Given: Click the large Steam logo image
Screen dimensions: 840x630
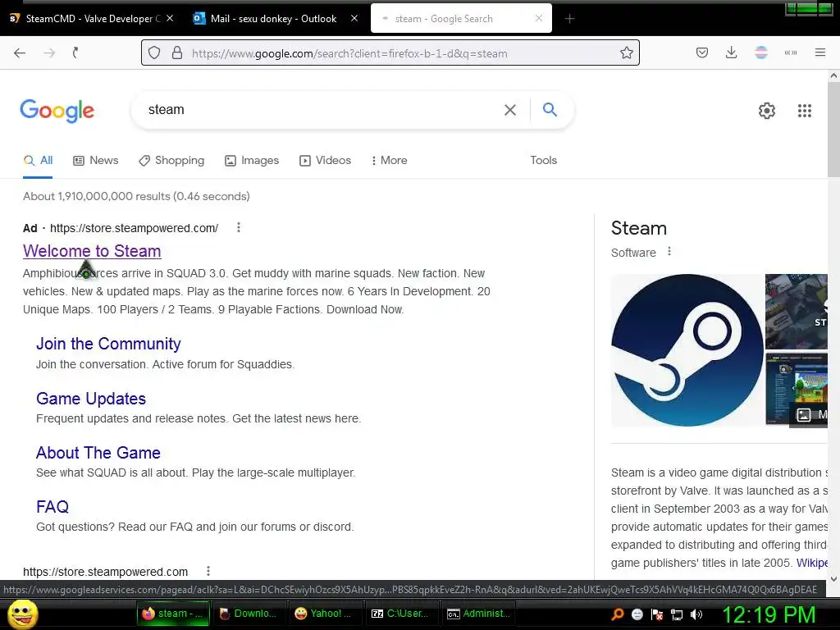Looking at the screenshot, I should click(x=687, y=350).
